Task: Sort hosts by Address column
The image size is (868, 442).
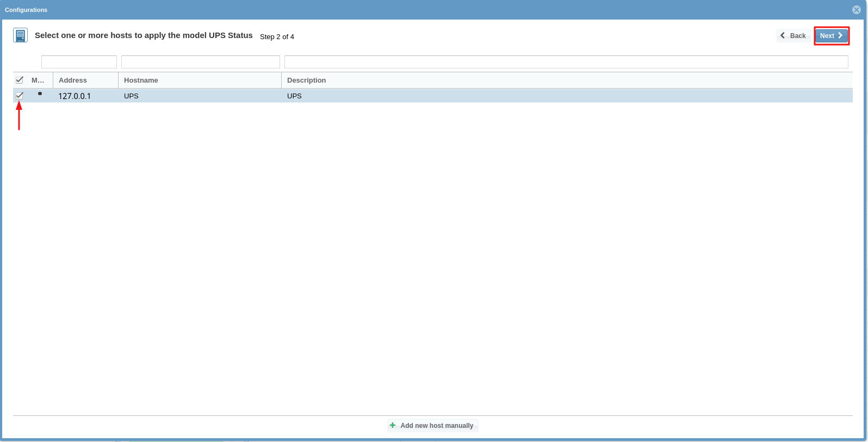Action: (73, 80)
